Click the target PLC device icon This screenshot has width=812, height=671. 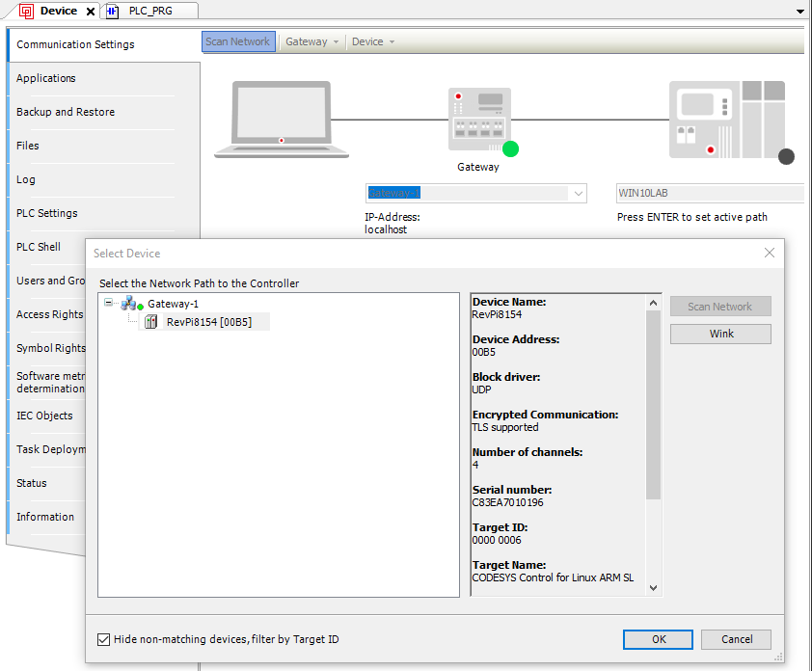[x=726, y=118]
